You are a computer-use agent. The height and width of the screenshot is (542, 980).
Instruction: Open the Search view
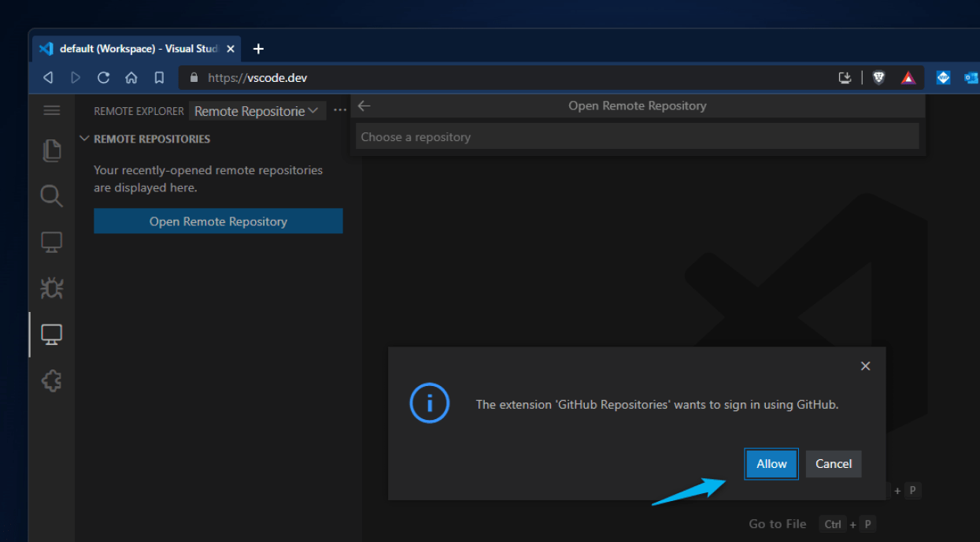tap(51, 195)
